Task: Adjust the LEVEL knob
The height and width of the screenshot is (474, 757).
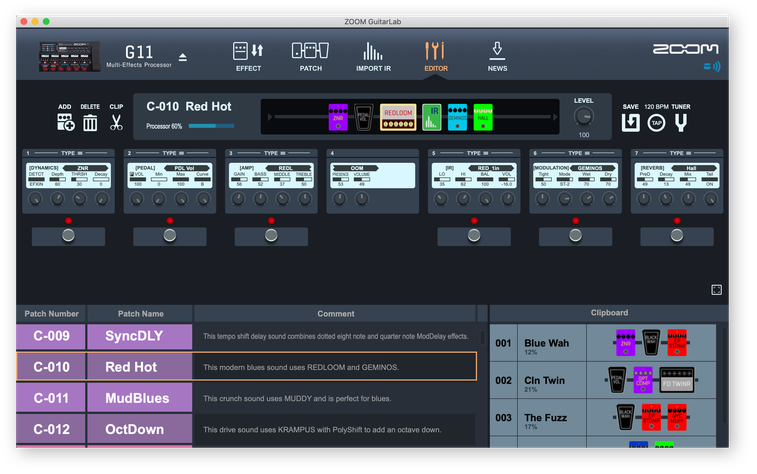Action: [584, 116]
